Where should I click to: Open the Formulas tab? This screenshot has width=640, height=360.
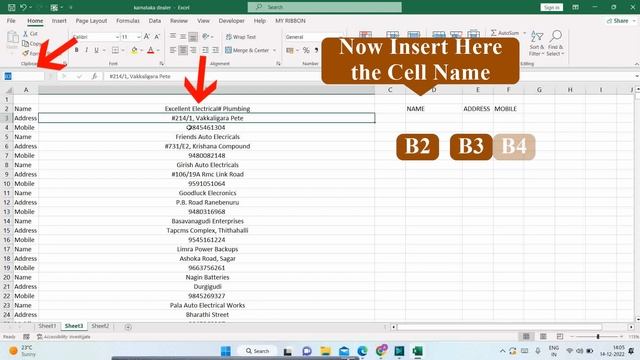(128, 20)
